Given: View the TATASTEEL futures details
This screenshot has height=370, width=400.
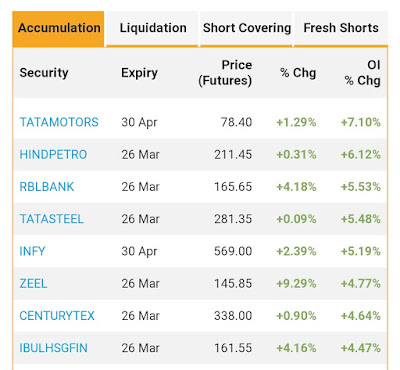Looking at the screenshot, I should [51, 219].
